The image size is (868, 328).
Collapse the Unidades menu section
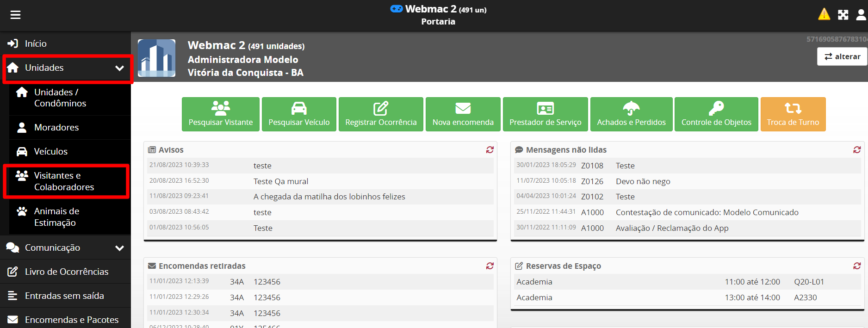(119, 68)
